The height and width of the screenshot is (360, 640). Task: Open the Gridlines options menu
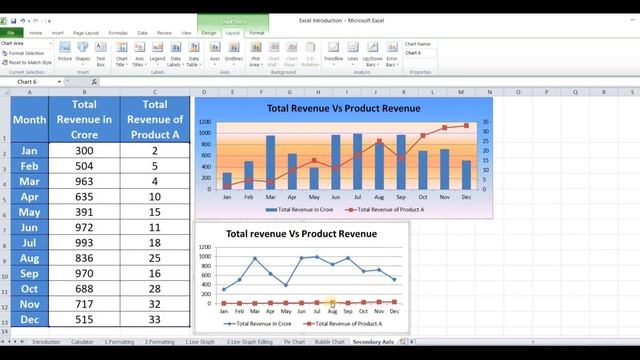pyautogui.click(x=234, y=53)
